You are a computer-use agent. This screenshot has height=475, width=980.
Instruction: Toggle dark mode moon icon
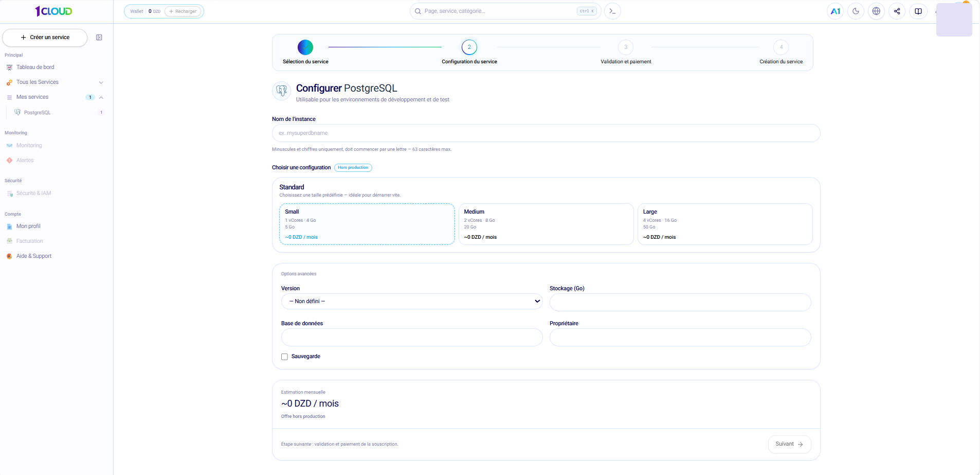tap(856, 11)
